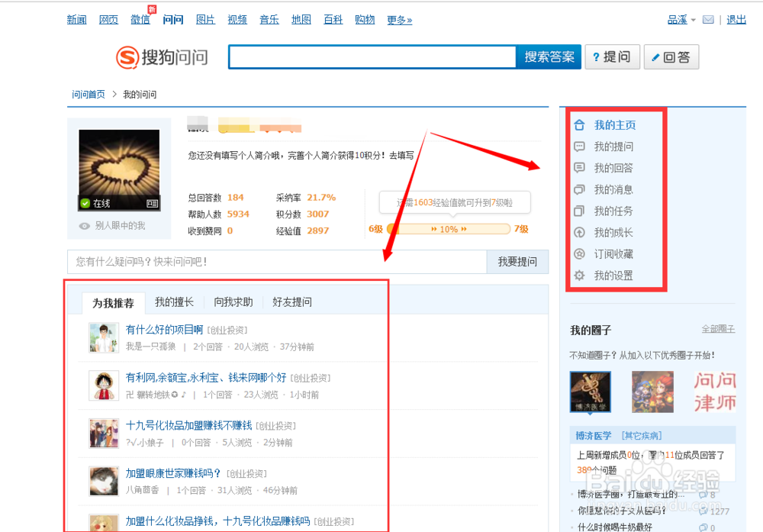Image resolution: width=763 pixels, height=532 pixels.
Task: Click the 我要提问 submit button
Action: coord(517,262)
